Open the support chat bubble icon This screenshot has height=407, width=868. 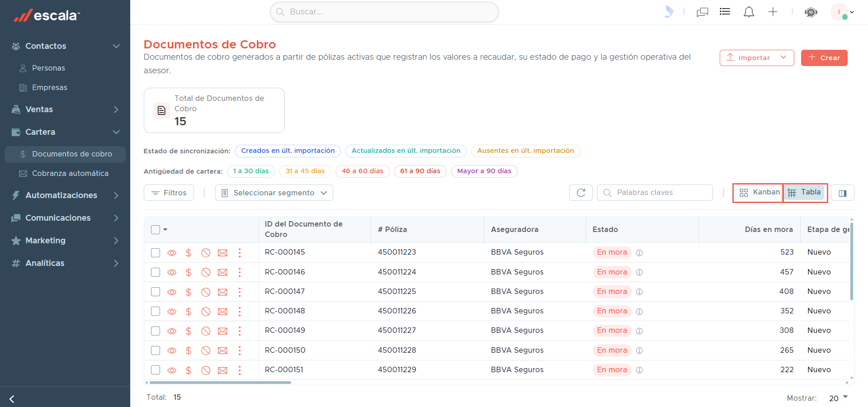[x=811, y=12]
